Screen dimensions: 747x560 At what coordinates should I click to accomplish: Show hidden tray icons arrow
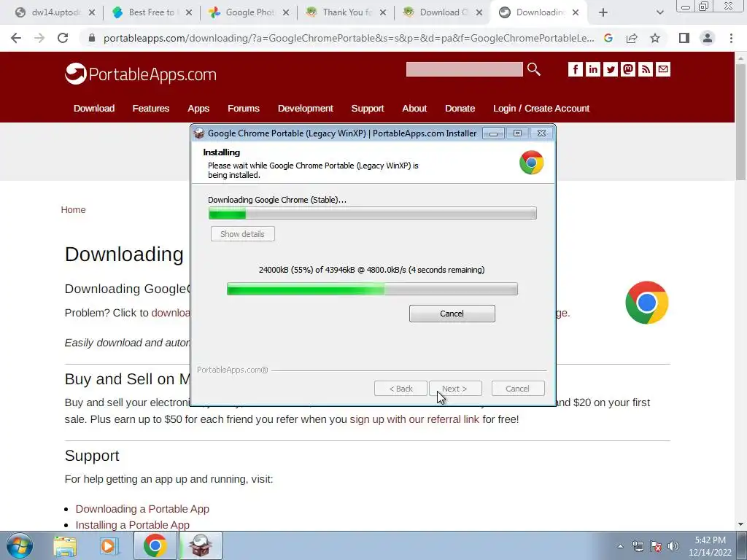[620, 546]
